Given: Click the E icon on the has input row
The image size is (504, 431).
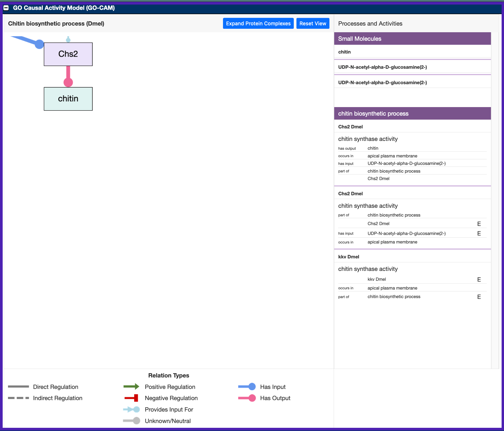Looking at the screenshot, I should [x=479, y=234].
